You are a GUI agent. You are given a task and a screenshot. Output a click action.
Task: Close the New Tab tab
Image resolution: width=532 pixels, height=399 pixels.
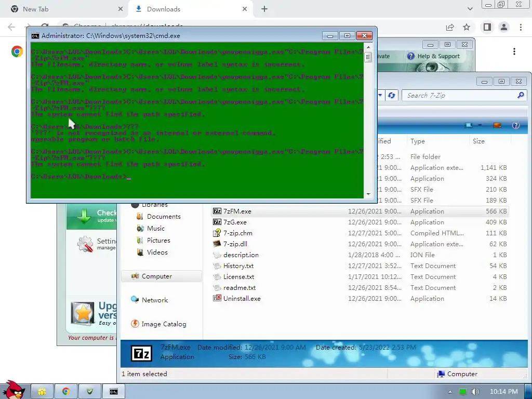[x=121, y=9]
